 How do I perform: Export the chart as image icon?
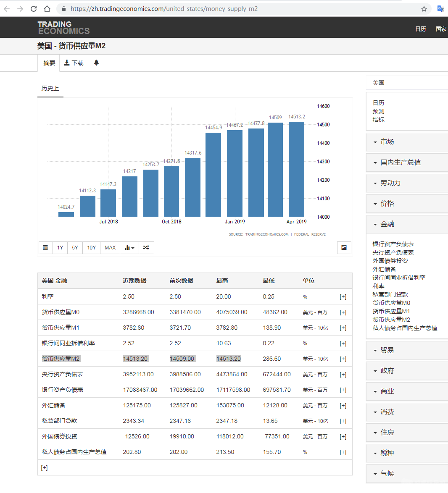[344, 248]
